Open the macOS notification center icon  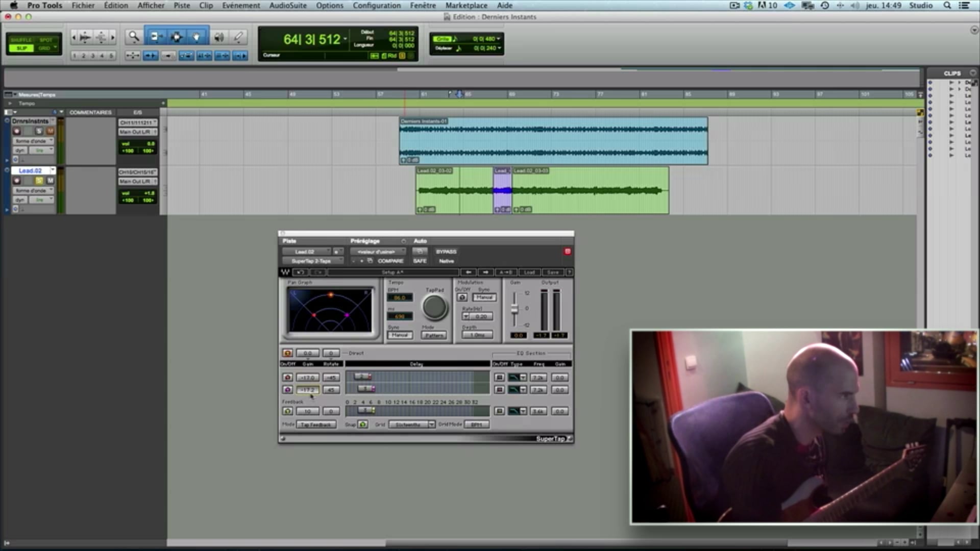pos(964,6)
